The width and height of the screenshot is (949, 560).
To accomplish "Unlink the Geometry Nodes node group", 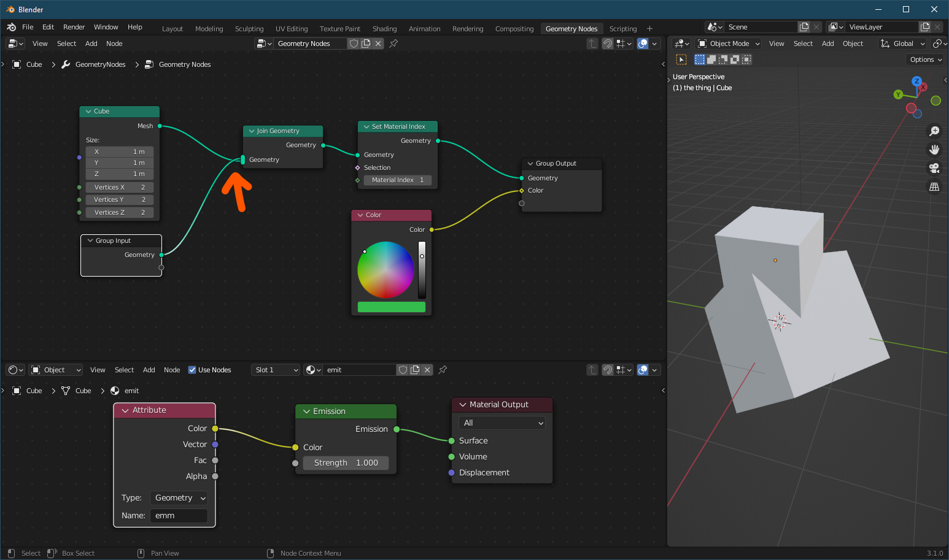I will 378,44.
